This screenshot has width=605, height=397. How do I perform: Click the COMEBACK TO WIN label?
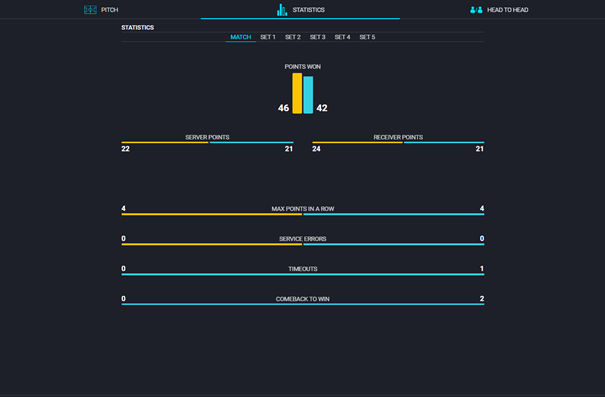click(x=303, y=299)
